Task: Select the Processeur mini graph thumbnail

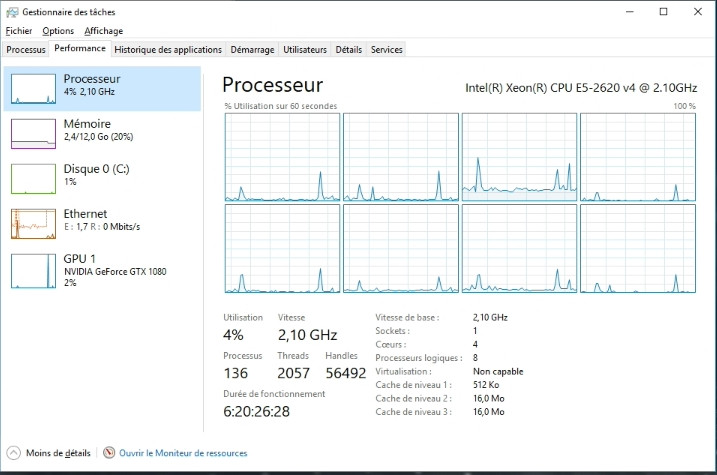Action: [x=33, y=88]
